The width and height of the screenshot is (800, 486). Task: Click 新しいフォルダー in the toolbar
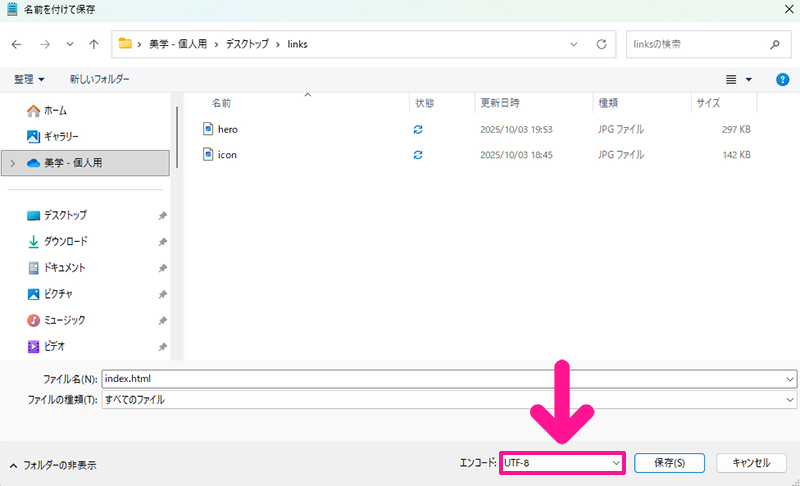(99, 79)
